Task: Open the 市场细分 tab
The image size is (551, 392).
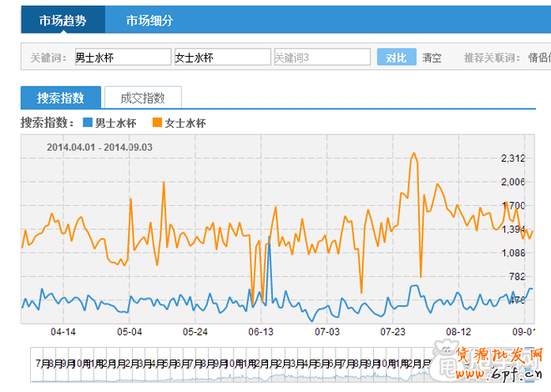Action: [x=149, y=21]
